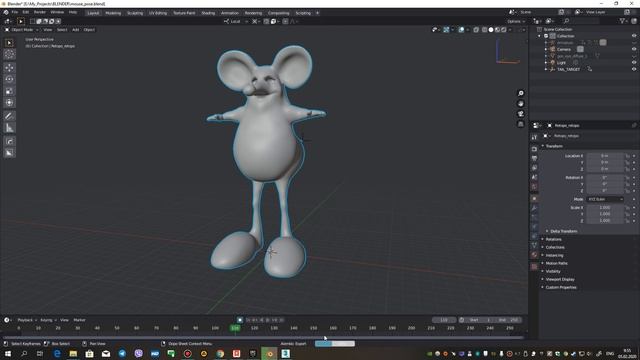Switch to the Modeling workspace tab
The width and height of the screenshot is (640, 360).
tap(113, 13)
